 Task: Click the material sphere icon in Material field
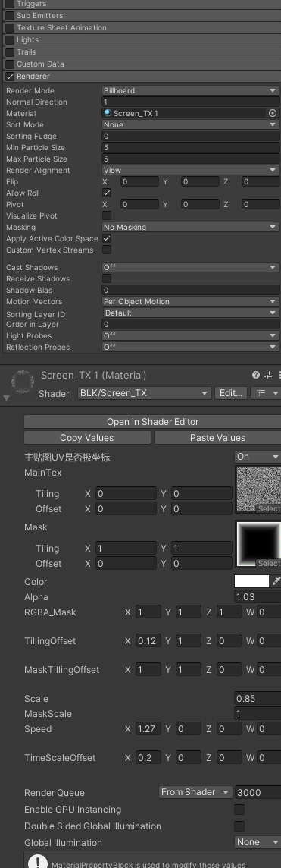pyautogui.click(x=108, y=113)
